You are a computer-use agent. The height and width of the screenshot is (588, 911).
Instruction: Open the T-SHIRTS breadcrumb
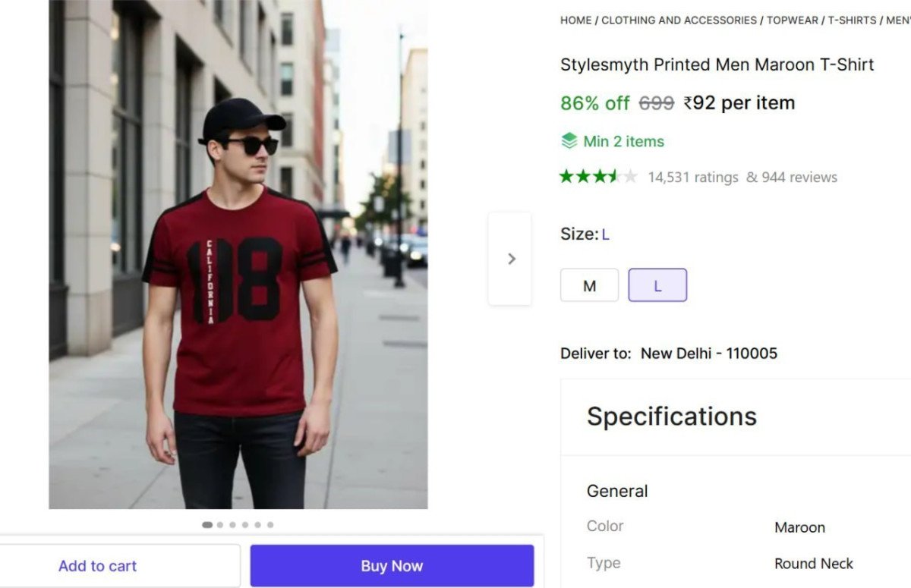(852, 20)
